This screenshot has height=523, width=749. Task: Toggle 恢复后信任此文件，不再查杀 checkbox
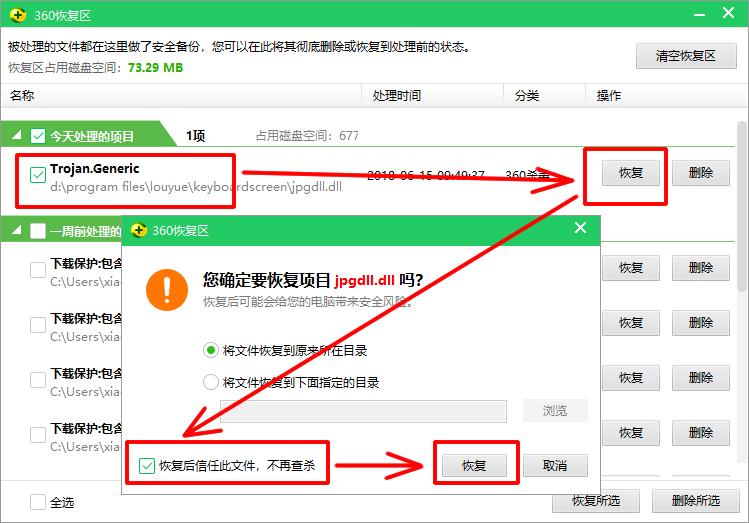147,465
